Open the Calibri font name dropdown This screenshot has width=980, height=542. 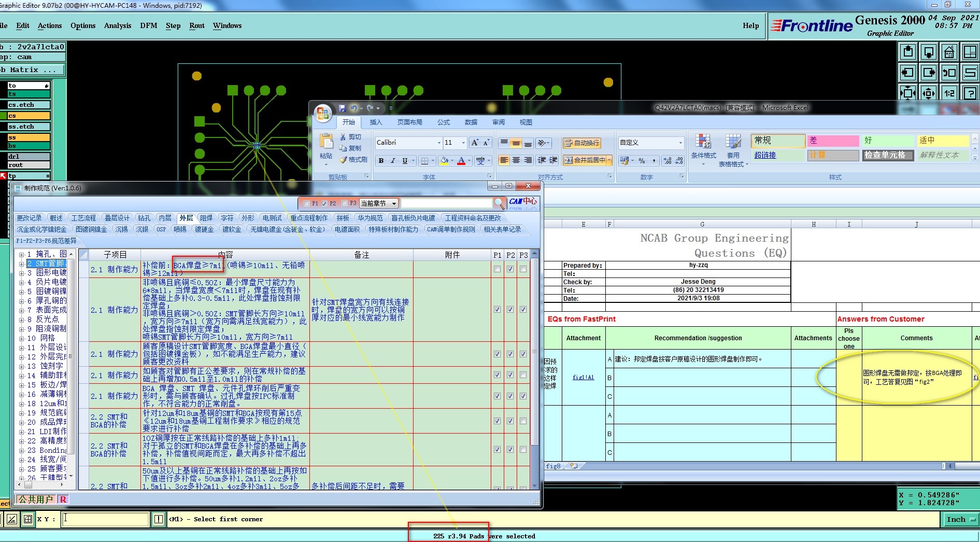tap(439, 143)
